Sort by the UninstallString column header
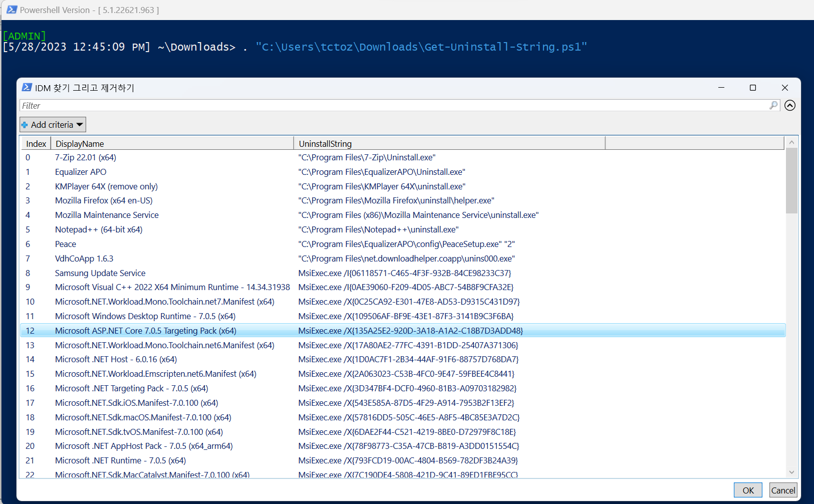 click(x=449, y=144)
